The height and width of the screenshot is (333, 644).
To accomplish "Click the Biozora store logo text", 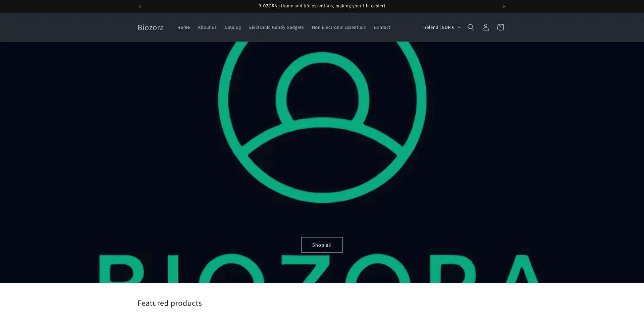I will tap(151, 27).
